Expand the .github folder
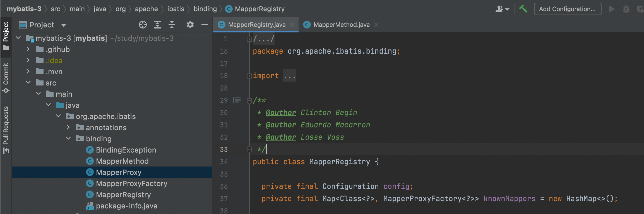Image resolution: width=644 pixels, height=214 pixels. coord(28,49)
